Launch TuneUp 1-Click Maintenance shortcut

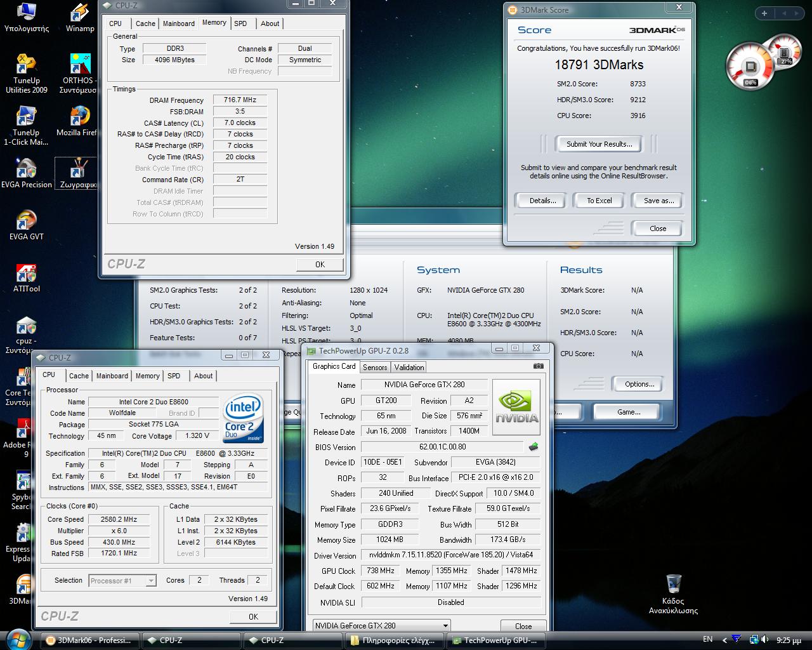pos(26,126)
